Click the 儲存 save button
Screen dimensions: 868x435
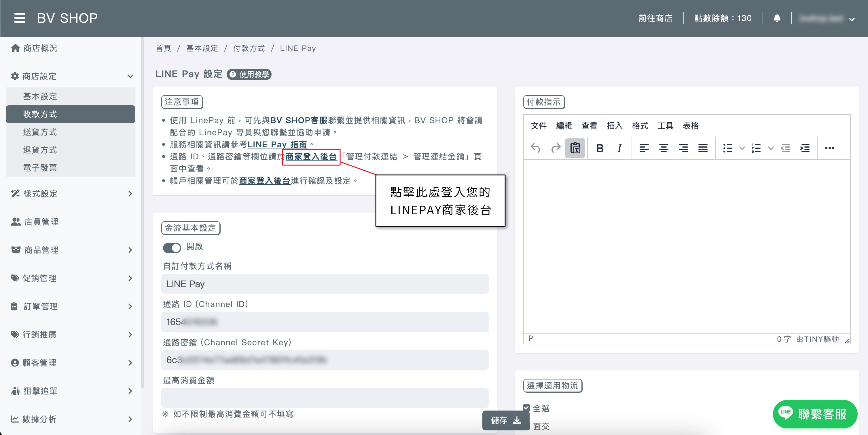[x=506, y=420]
